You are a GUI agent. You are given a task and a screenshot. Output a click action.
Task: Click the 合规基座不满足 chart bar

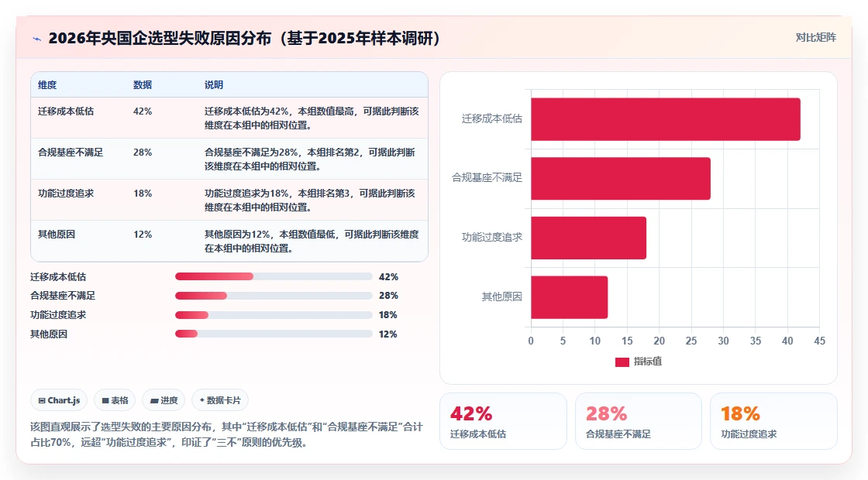coord(621,178)
